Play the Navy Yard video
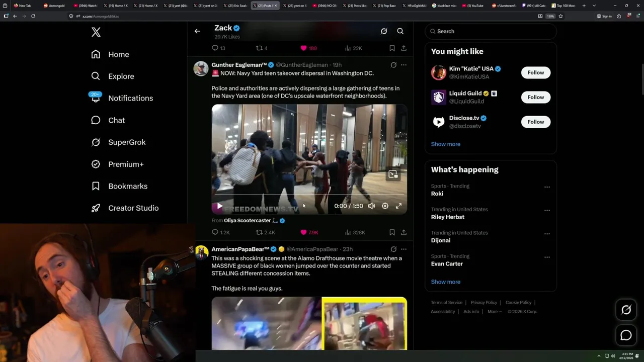The image size is (644, 362). coord(219,206)
